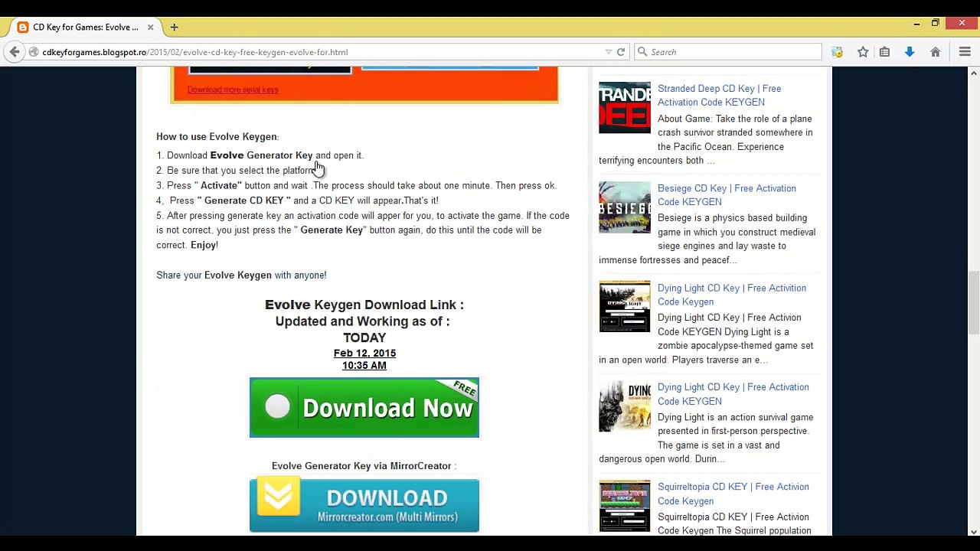Reload the current page
The height and width of the screenshot is (551, 980).
pos(621,52)
